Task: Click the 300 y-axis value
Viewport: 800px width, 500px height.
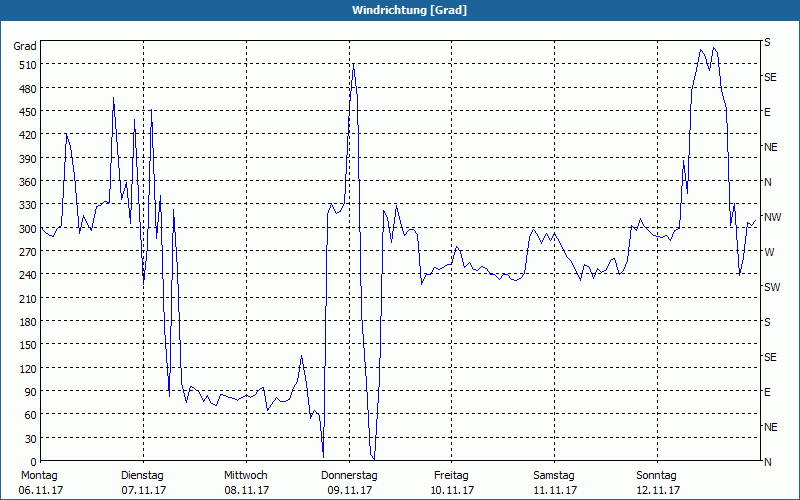Action: click(28, 229)
